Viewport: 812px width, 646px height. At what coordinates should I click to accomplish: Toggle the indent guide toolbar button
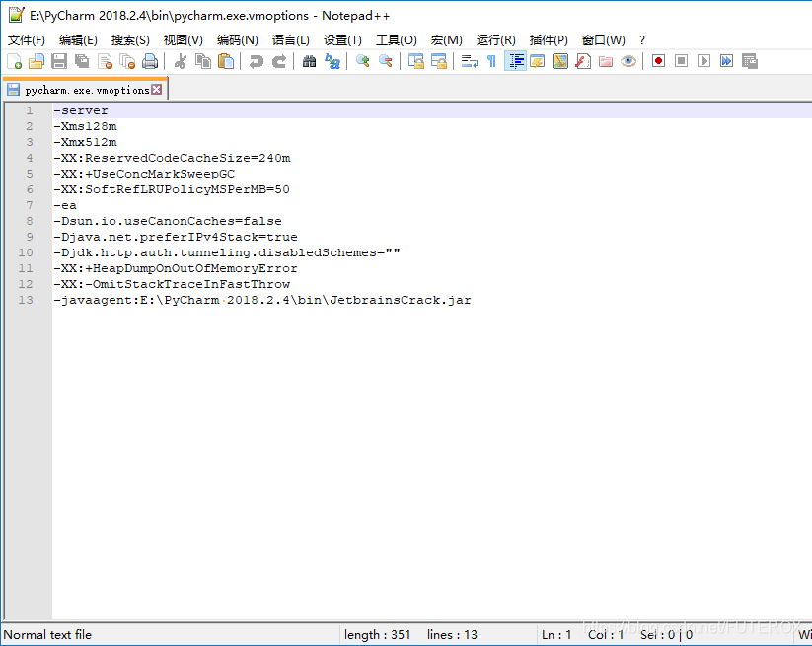coord(515,61)
